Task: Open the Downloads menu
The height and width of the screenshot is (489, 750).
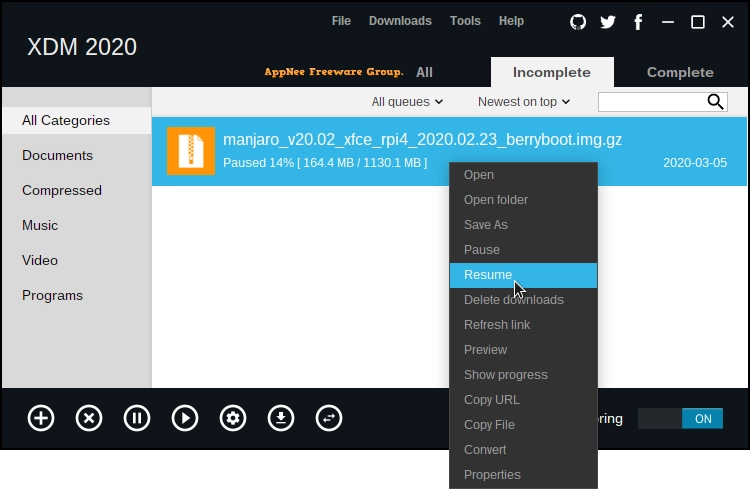Action: pos(400,21)
